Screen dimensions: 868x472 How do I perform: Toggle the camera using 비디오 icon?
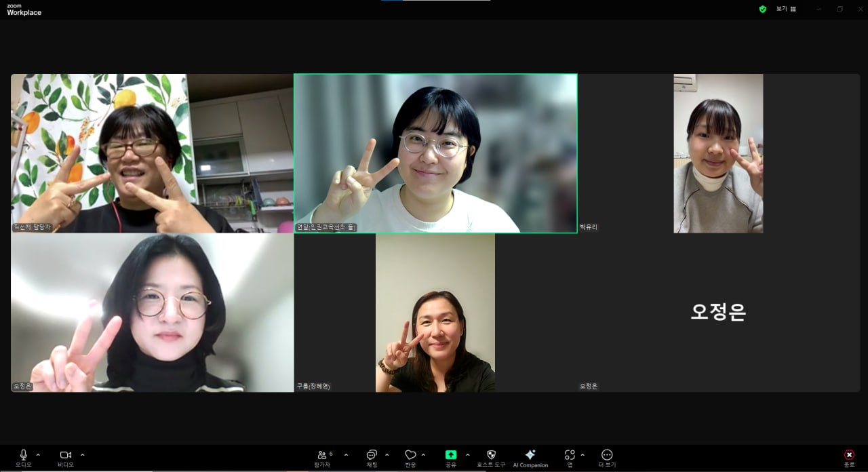click(x=66, y=458)
